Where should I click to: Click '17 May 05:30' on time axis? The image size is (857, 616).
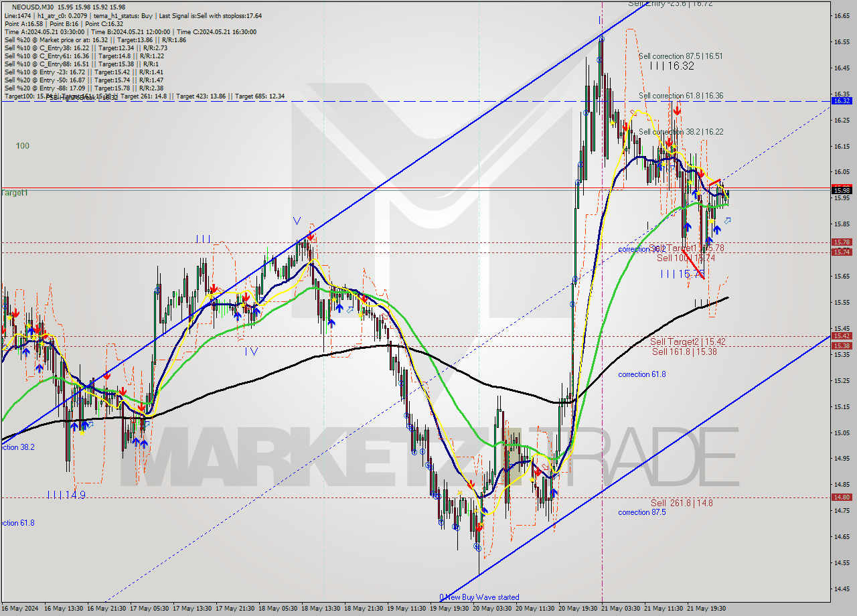[x=151, y=609]
